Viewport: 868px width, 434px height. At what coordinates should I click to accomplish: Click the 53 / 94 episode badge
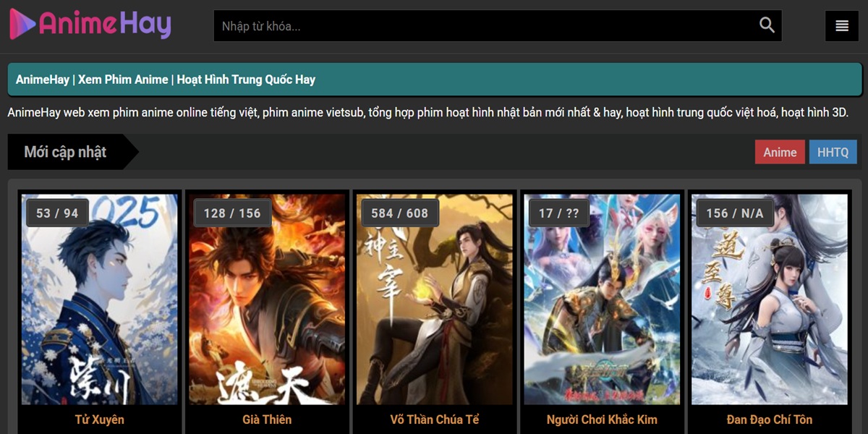pyautogui.click(x=57, y=213)
